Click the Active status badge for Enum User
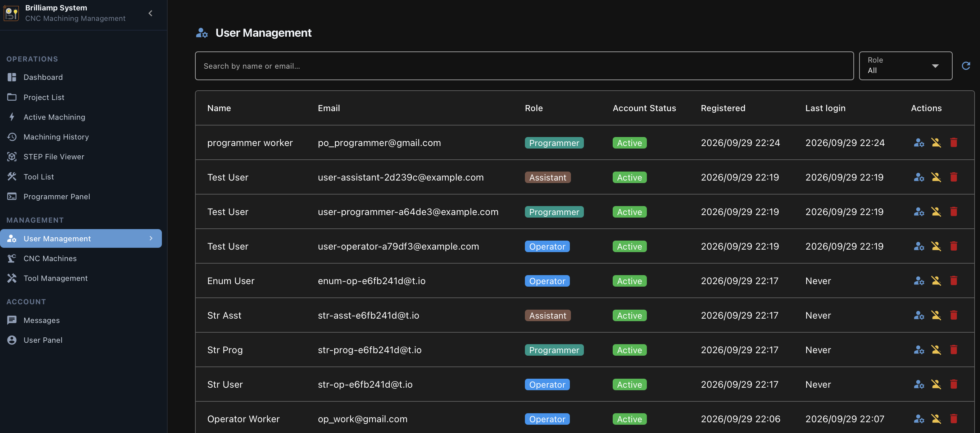The image size is (980, 433). point(629,281)
